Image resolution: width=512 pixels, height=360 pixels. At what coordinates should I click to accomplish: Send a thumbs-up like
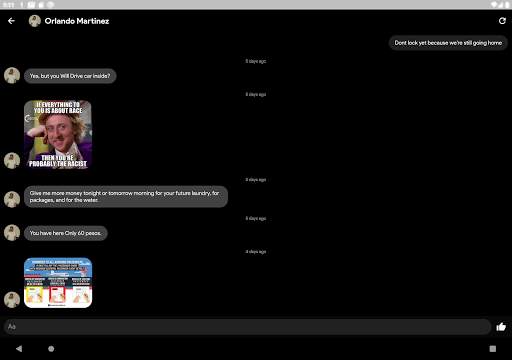tap(501, 327)
